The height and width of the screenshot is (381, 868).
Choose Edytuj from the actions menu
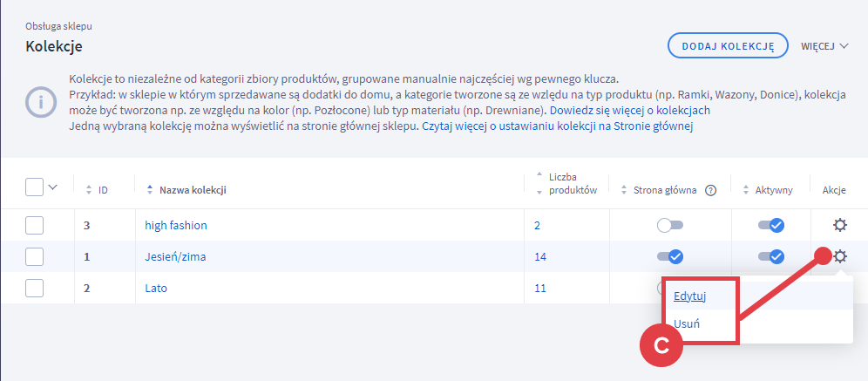click(689, 296)
